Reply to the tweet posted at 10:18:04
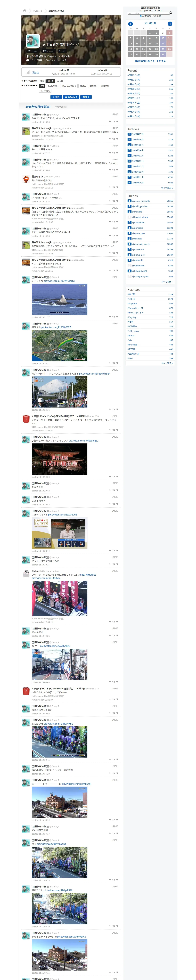 pyautogui.click(x=110, y=170)
